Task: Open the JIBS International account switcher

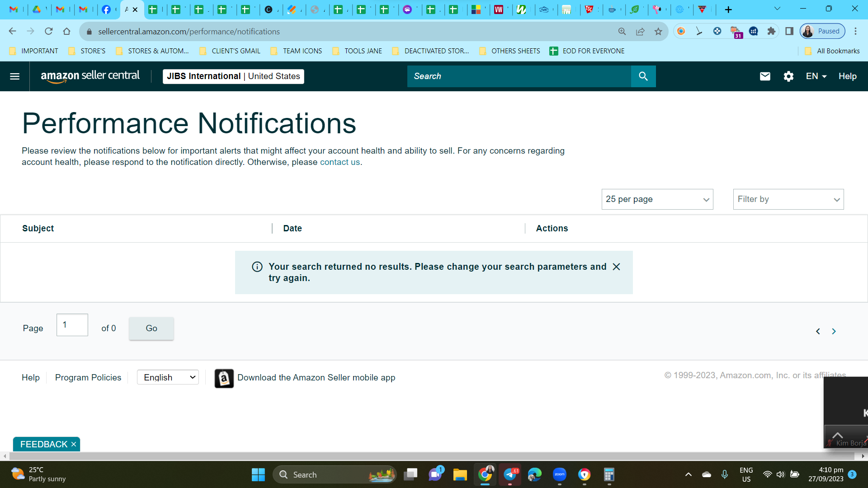Action: [x=233, y=76]
